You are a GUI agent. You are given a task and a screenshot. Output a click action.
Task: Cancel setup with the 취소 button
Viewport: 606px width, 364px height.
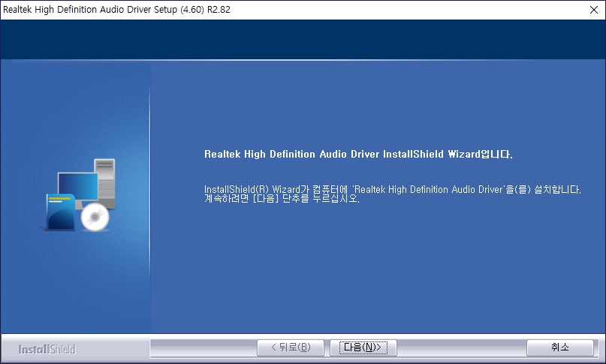coord(560,347)
